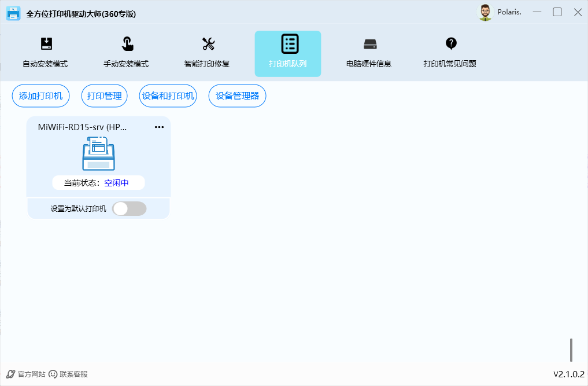This screenshot has width=588, height=386.
Task: Open the computer hardware info drive icon
Action: [x=370, y=43]
